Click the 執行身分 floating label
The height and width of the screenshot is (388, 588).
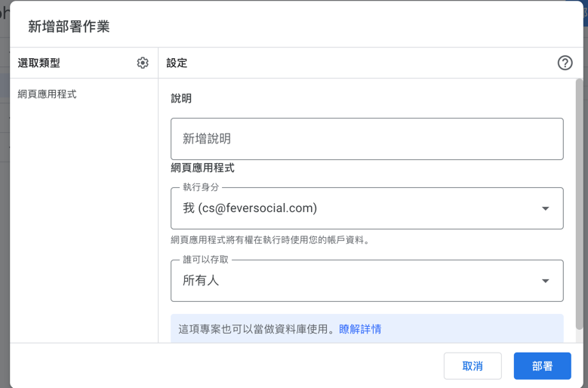pos(201,187)
